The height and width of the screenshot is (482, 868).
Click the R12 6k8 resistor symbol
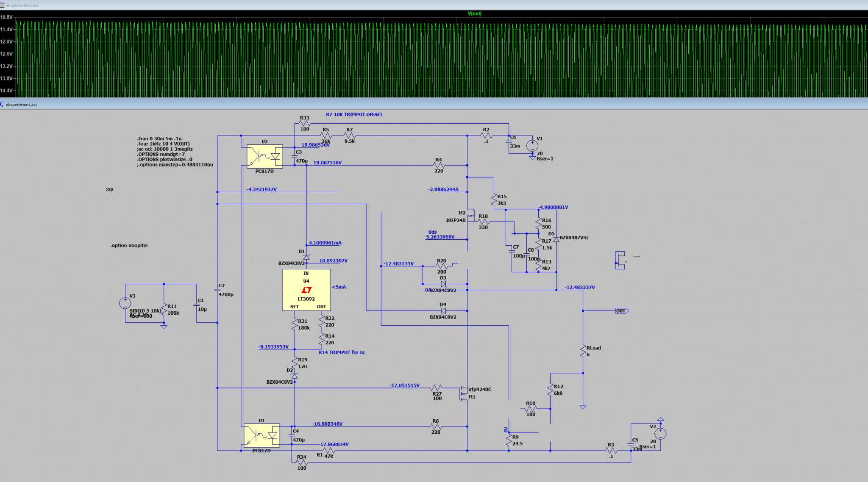[x=551, y=390]
